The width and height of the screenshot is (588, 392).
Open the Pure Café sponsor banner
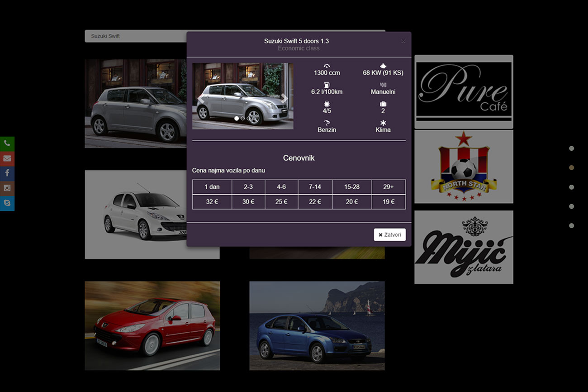point(464,92)
